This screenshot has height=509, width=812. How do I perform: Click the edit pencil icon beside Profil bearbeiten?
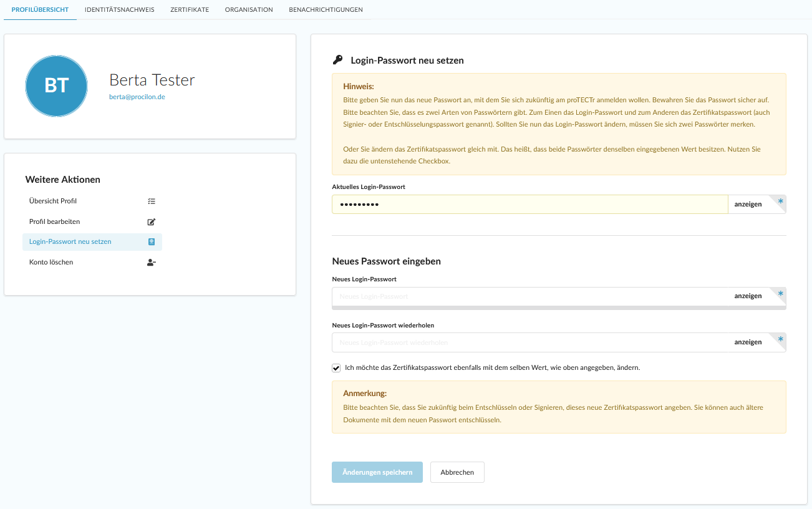click(x=152, y=222)
